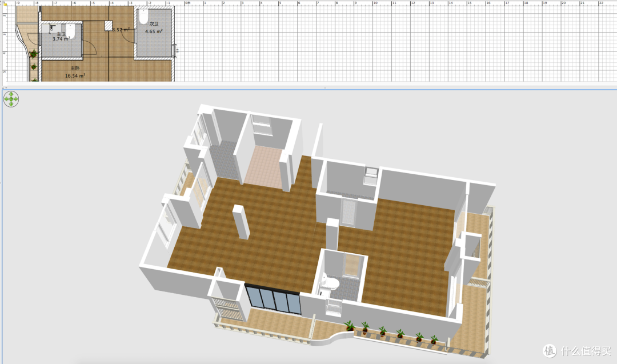Image resolution: width=617 pixels, height=364 pixels.
Task: Click the leftmost balcony plant in 3D view
Action: click(348, 326)
